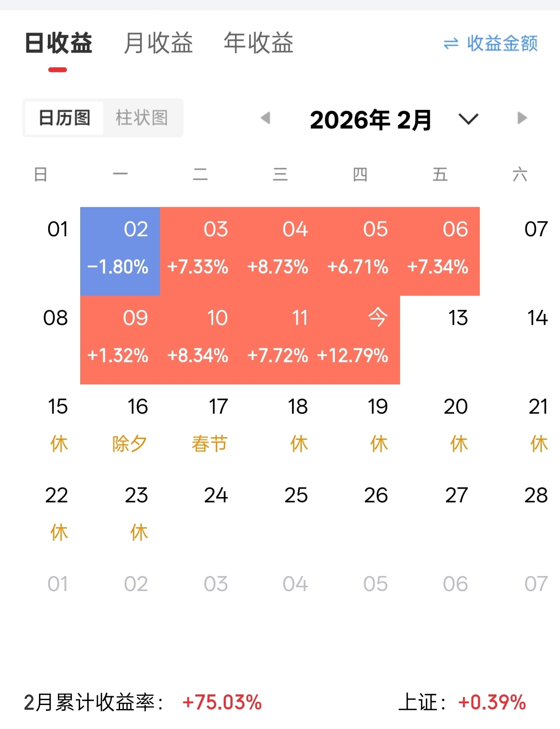Go to the previous month arrow
This screenshot has width=560, height=729.
tap(265, 118)
